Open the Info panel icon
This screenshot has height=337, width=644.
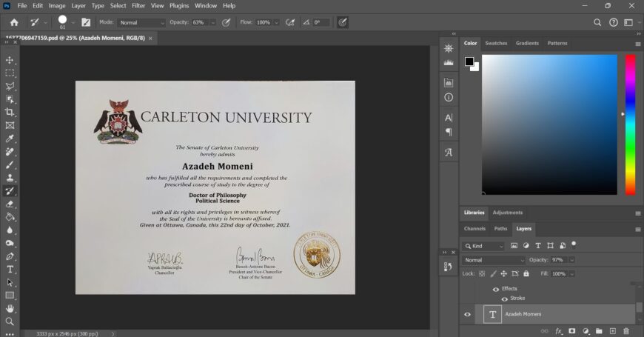pyautogui.click(x=449, y=98)
